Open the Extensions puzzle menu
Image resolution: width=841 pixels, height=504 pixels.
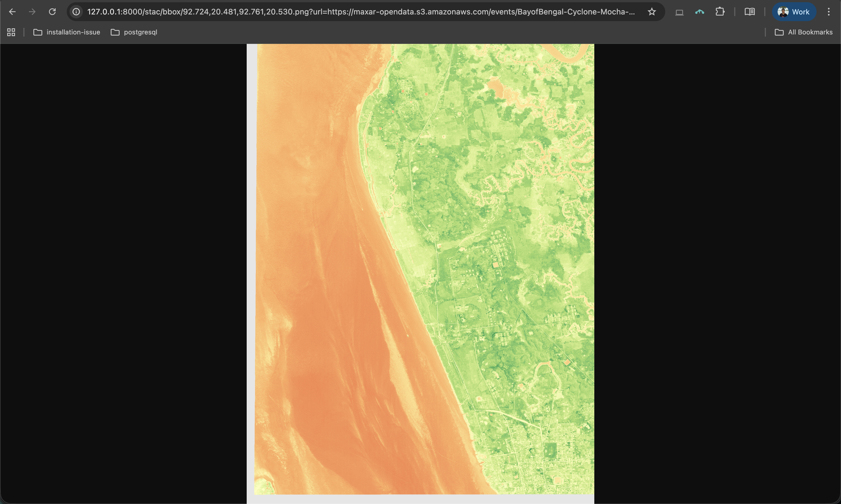(720, 12)
